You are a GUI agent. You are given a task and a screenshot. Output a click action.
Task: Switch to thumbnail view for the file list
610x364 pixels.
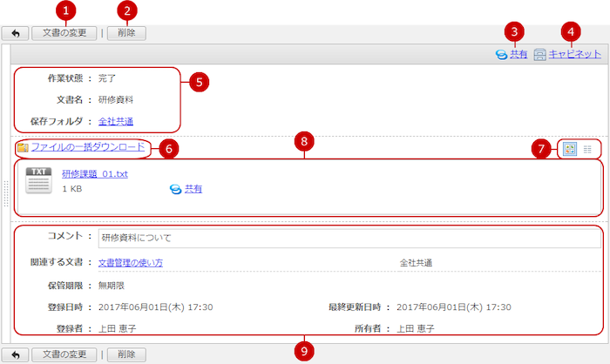tap(569, 149)
